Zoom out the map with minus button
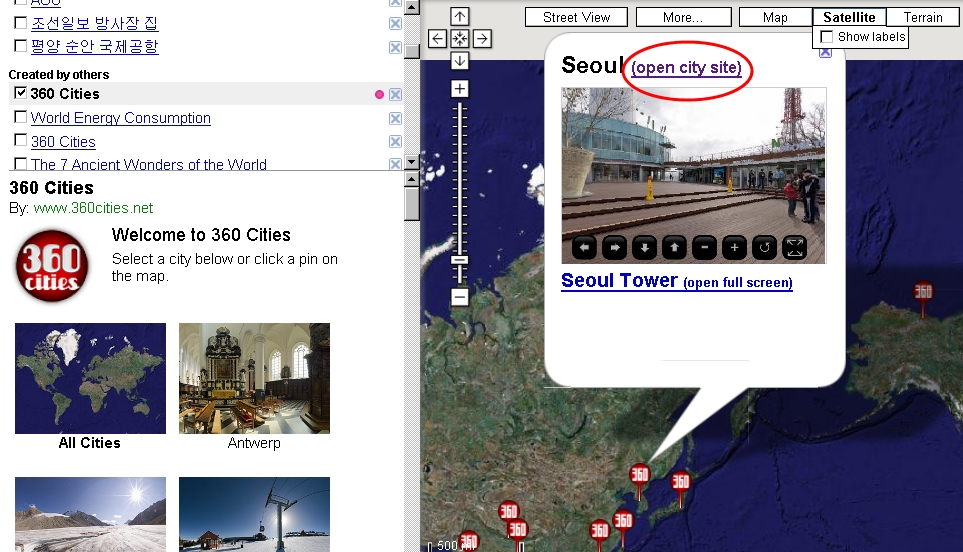This screenshot has width=963, height=552. tap(459, 297)
